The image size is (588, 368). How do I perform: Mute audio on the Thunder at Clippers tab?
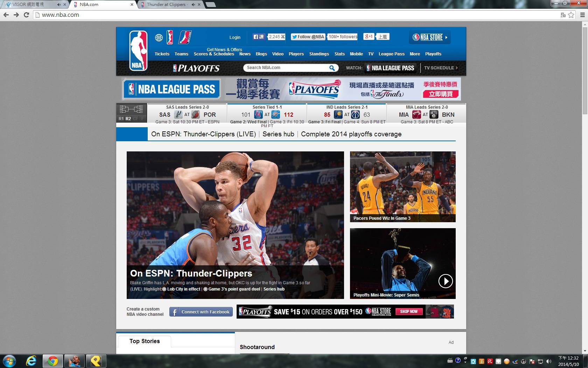point(193,5)
